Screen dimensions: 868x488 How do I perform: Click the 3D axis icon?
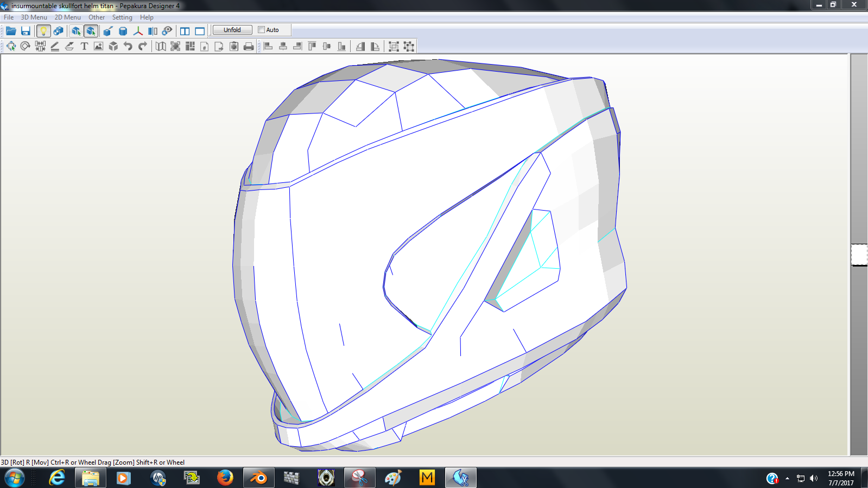coord(138,31)
